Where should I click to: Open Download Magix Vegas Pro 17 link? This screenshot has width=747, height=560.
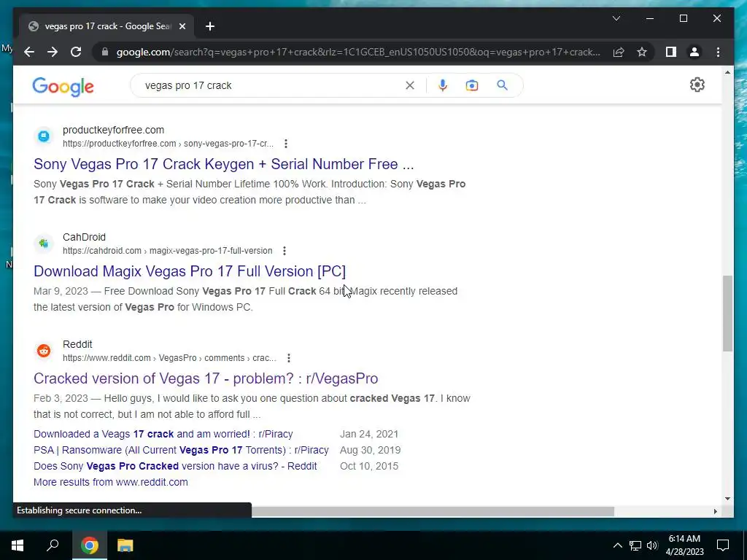(190, 271)
